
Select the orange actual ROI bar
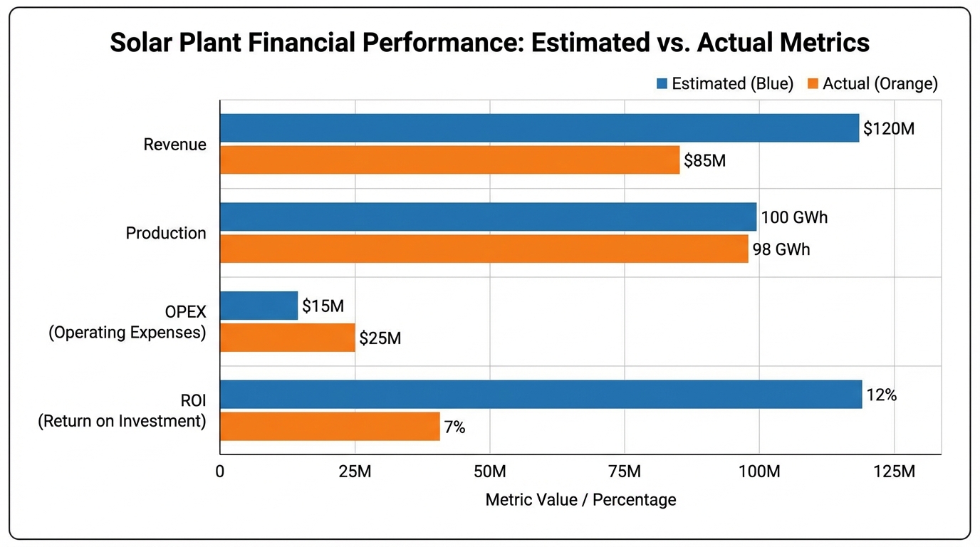(x=330, y=426)
